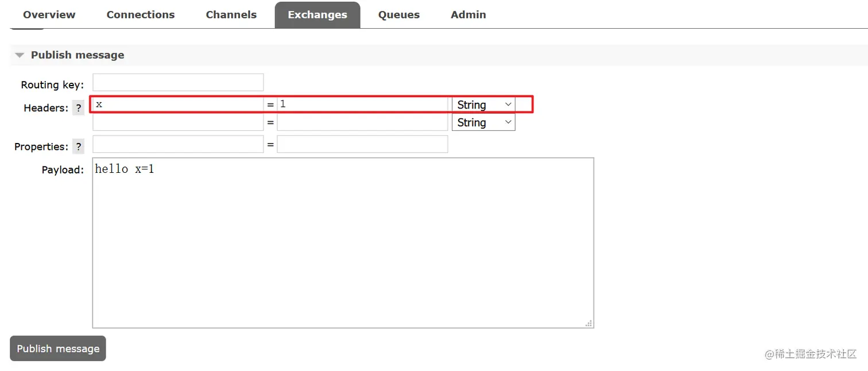Grab the Payload textarea resize handle
The image size is (868, 371).
pyautogui.click(x=588, y=323)
